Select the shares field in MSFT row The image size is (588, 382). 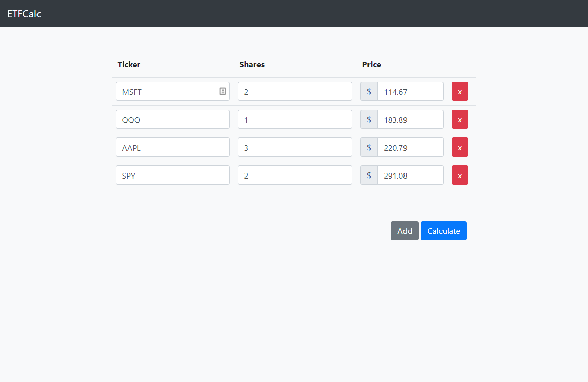pos(295,91)
